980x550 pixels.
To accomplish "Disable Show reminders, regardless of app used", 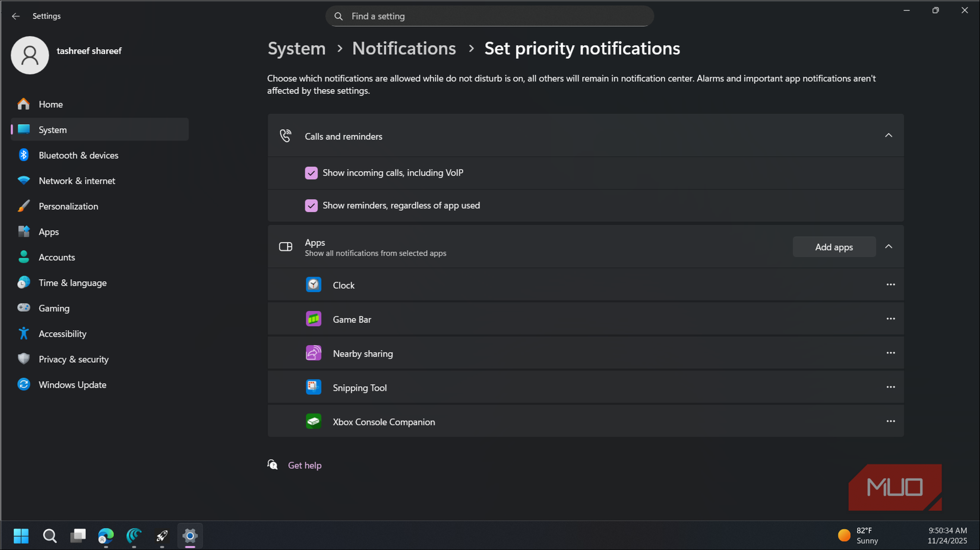I will point(311,205).
